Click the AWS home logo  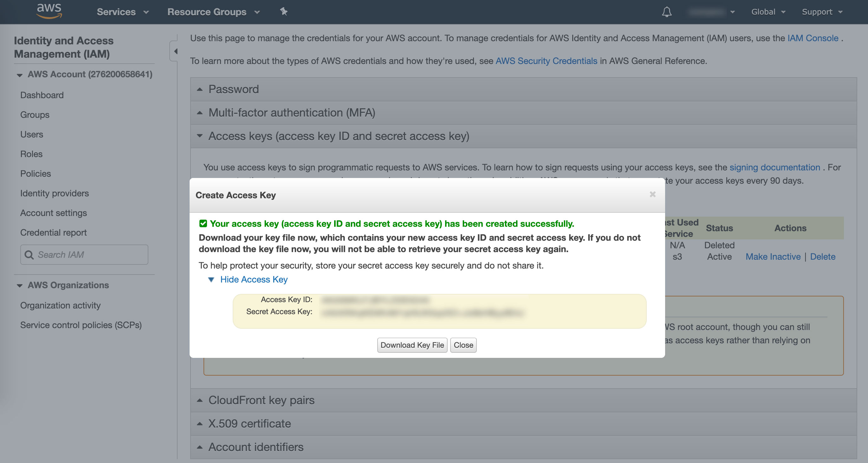[49, 11]
